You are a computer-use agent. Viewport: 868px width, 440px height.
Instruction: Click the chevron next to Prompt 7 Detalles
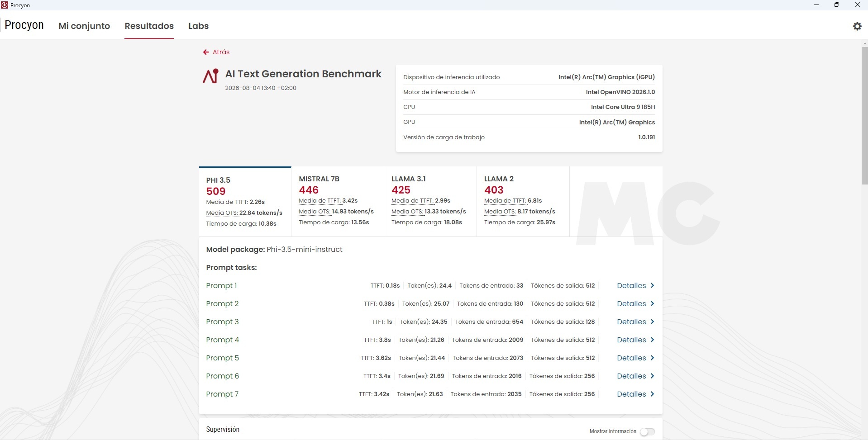coord(652,394)
